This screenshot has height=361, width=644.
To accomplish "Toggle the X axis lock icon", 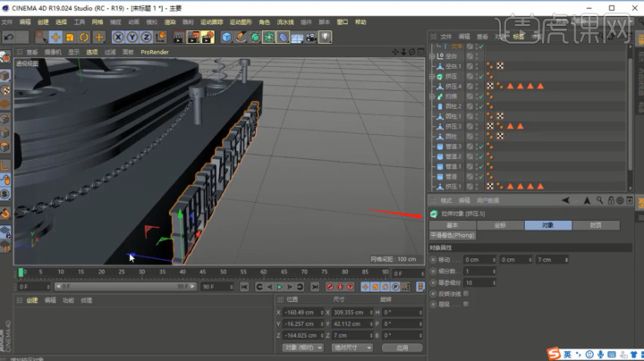I will tap(119, 37).
